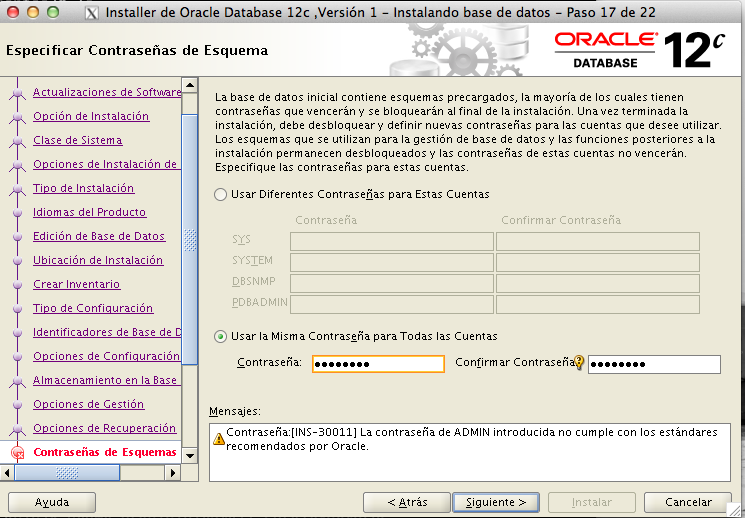Screen dimensions: 745x518
Task: Open the Opciones de Instalación de step
Action: click(x=105, y=164)
